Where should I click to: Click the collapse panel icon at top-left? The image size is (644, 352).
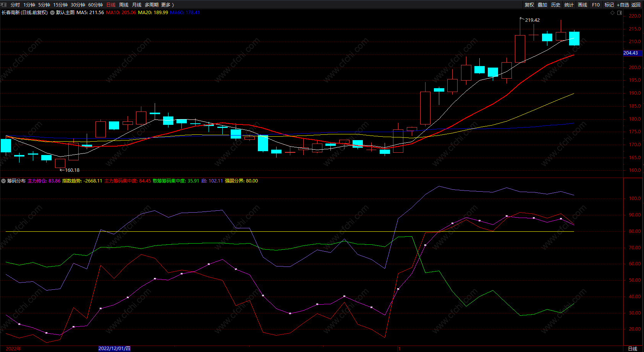coord(4,5)
